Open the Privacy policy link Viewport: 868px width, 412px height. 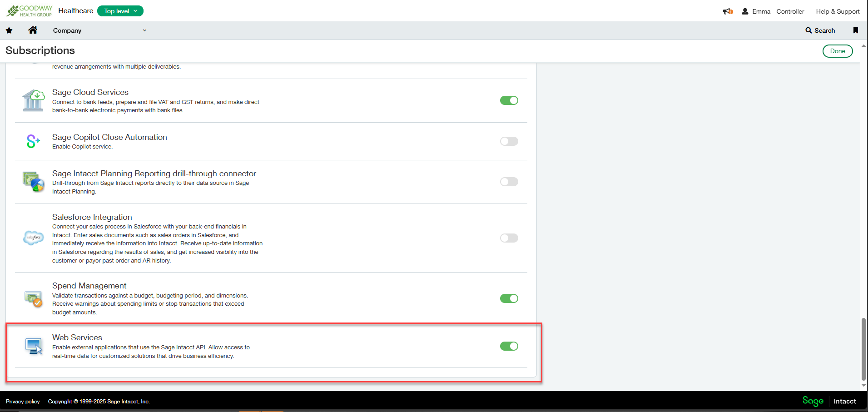[23, 402]
